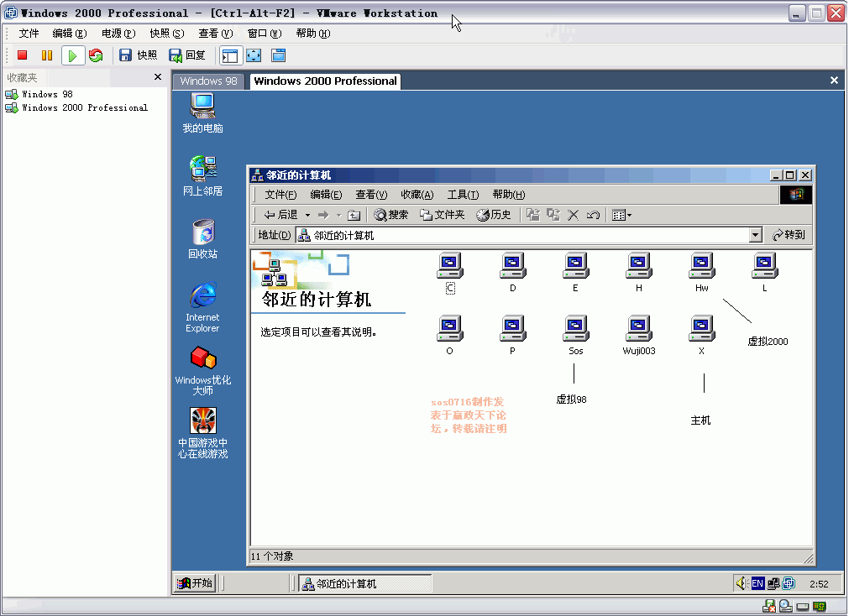Open the VMware 快照(S) menu
Screen dimensions: 849x616
(167, 34)
